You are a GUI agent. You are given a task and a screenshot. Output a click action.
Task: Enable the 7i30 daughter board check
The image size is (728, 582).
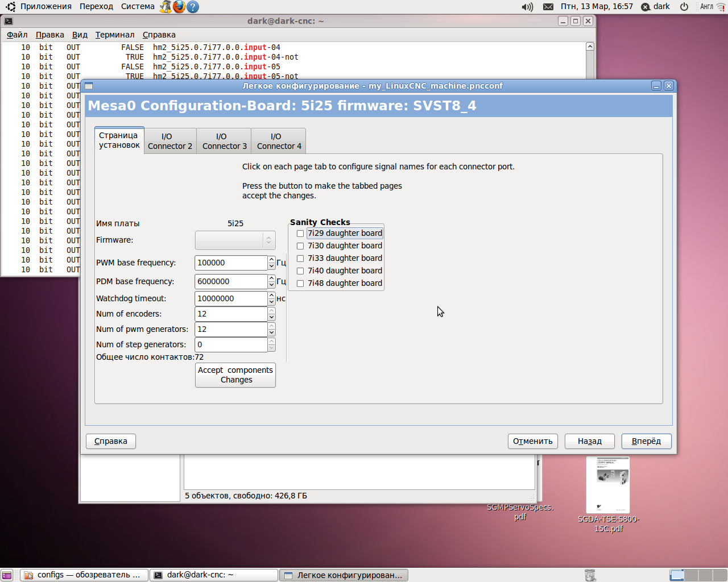(300, 246)
